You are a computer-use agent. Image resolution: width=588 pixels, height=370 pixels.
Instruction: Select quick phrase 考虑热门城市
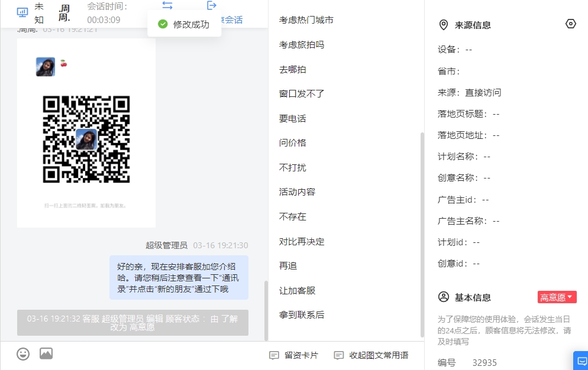tap(306, 20)
